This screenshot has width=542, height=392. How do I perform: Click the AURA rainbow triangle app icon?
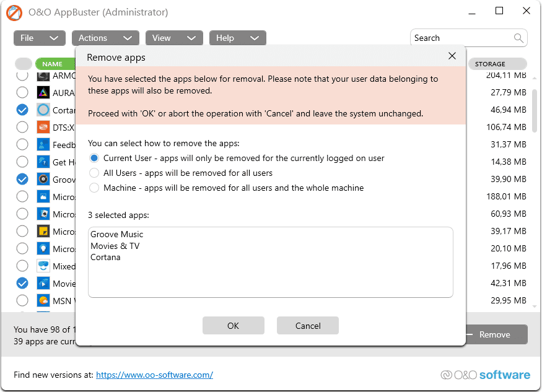pyautogui.click(x=43, y=92)
